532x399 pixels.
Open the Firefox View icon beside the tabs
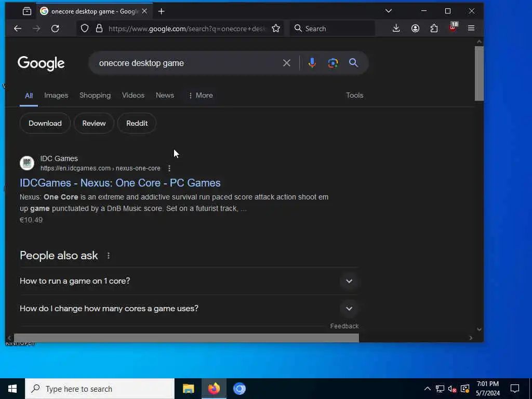coord(27,11)
